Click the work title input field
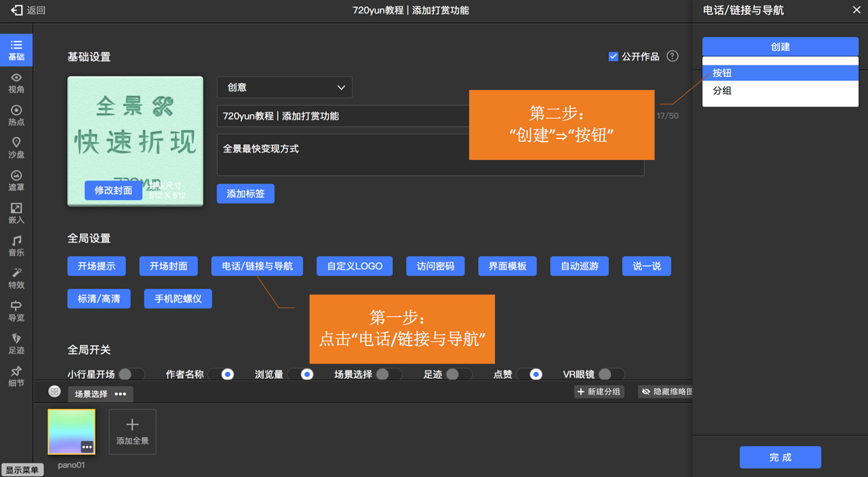 (346, 116)
